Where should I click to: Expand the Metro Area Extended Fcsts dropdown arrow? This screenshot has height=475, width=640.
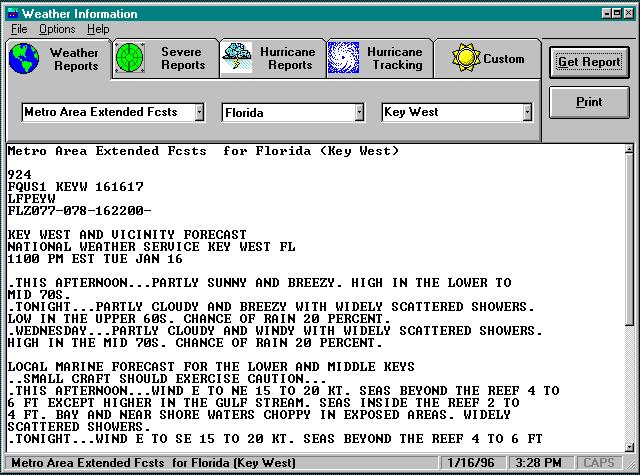199,112
